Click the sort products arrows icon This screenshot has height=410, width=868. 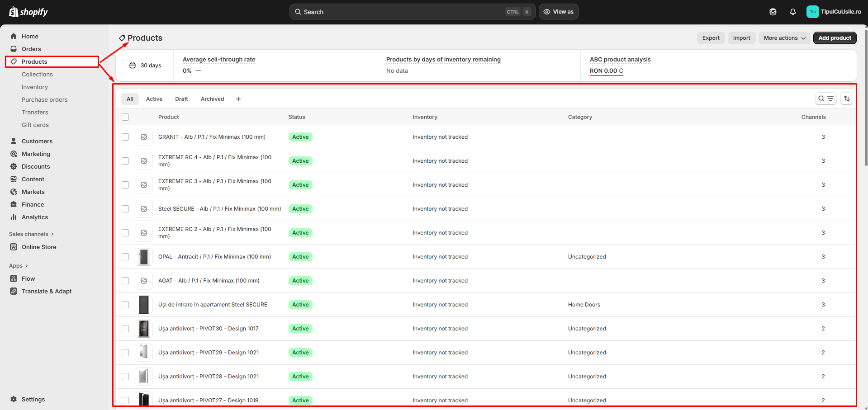(847, 99)
